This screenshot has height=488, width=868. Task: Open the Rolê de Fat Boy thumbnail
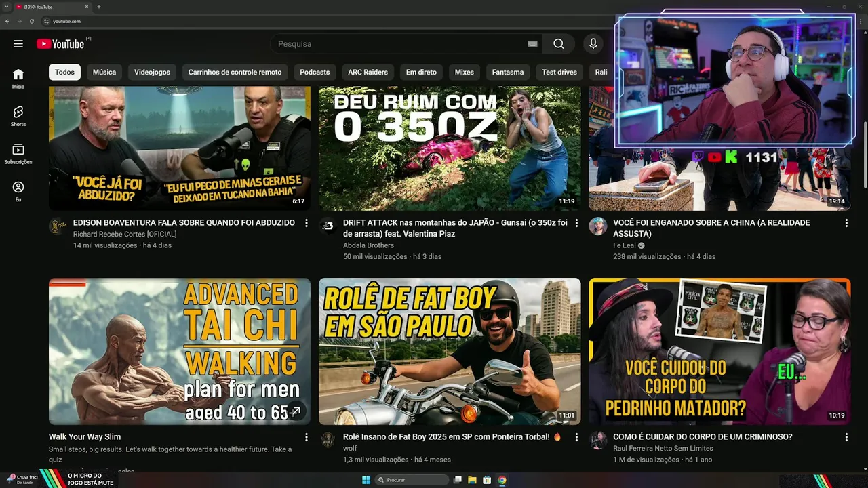pos(450,351)
